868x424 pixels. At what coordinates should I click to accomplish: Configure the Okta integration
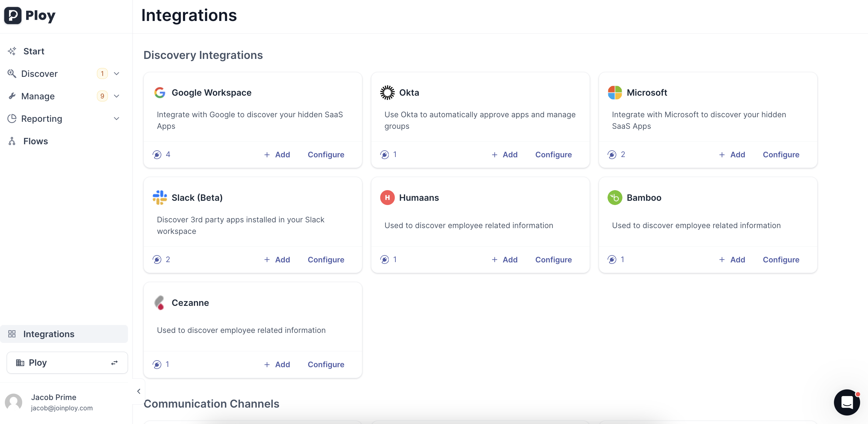pos(553,155)
